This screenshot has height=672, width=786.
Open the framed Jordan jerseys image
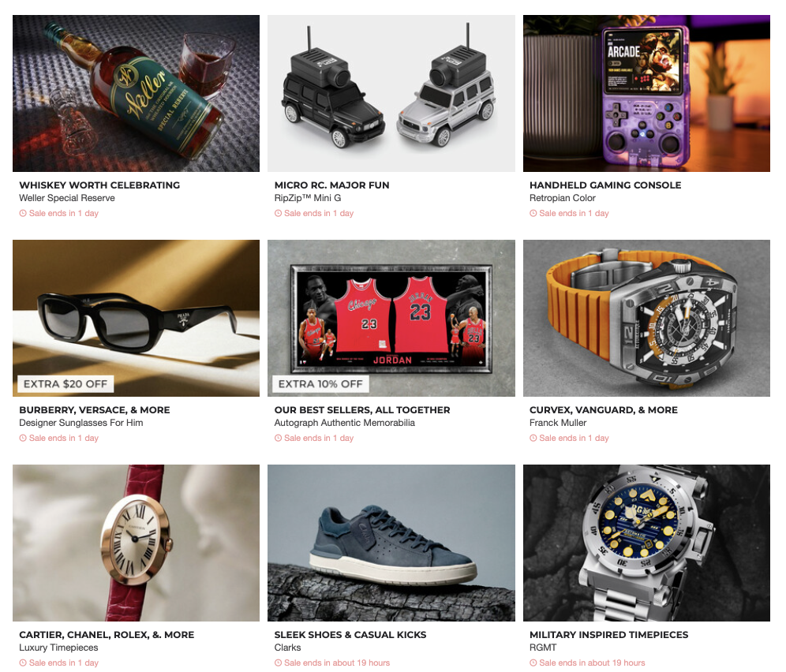391,318
